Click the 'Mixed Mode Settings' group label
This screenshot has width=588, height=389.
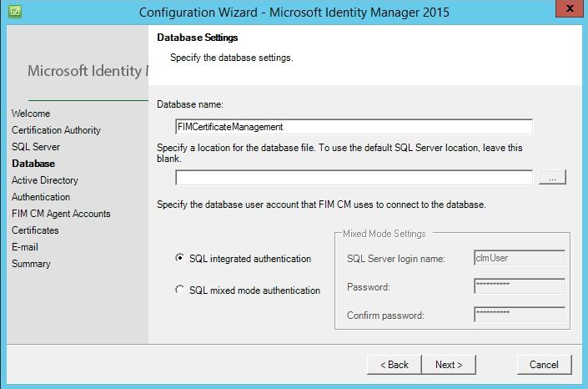[x=384, y=234]
